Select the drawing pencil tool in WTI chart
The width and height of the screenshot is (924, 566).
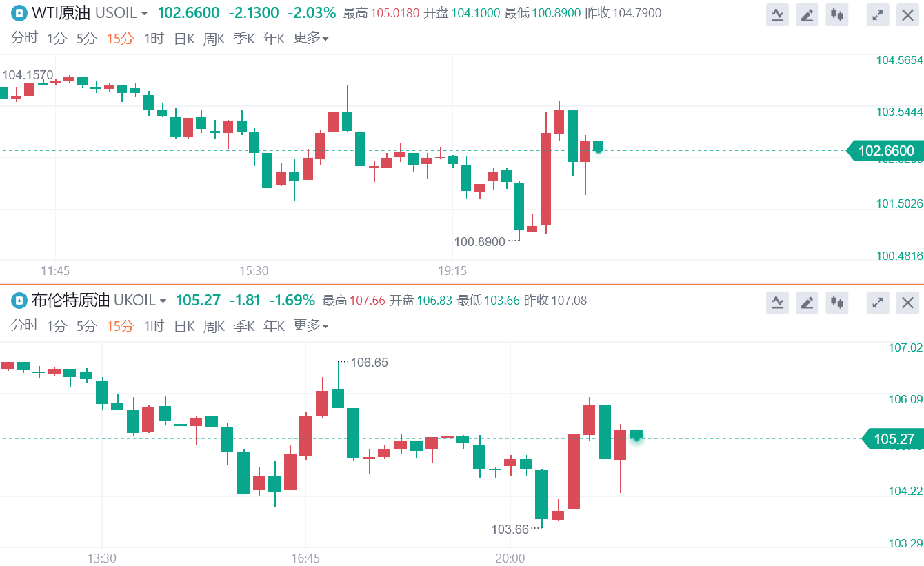(x=807, y=14)
